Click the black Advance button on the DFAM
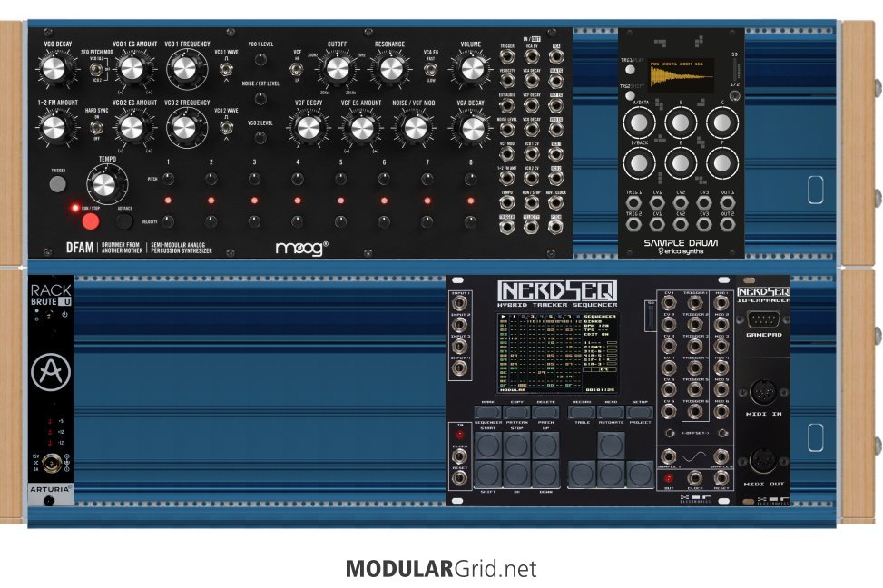This screenshot has width=883, height=588. click(x=124, y=220)
